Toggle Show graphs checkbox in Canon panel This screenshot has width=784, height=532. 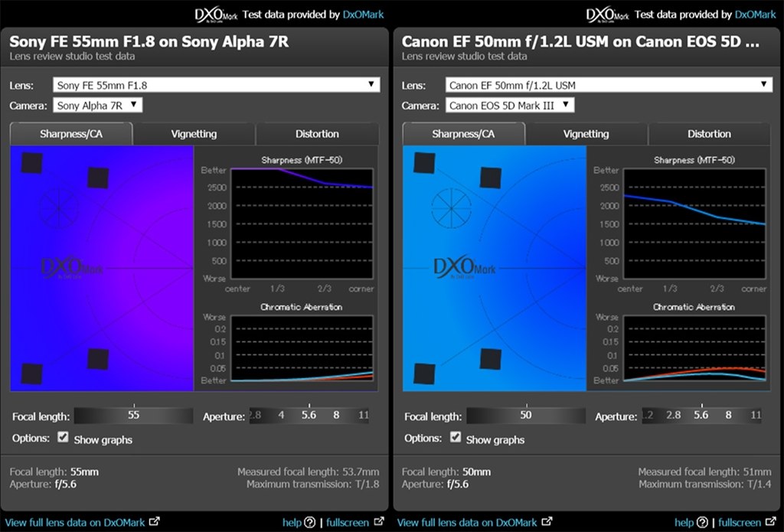coord(455,437)
